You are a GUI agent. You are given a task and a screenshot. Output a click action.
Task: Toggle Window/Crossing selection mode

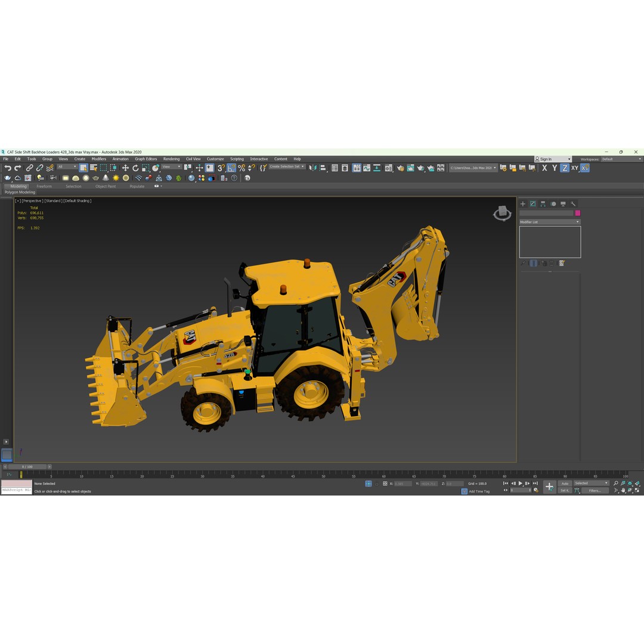coord(113,168)
